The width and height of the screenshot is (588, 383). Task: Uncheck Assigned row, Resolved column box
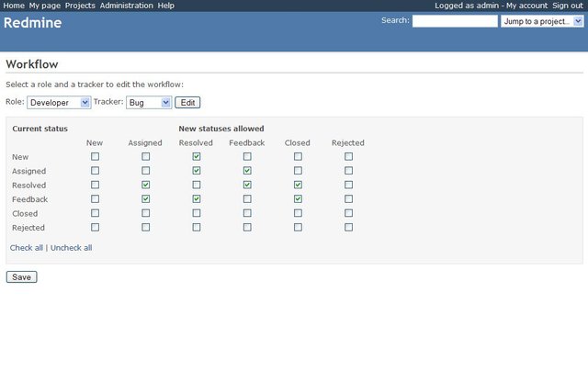click(x=196, y=171)
